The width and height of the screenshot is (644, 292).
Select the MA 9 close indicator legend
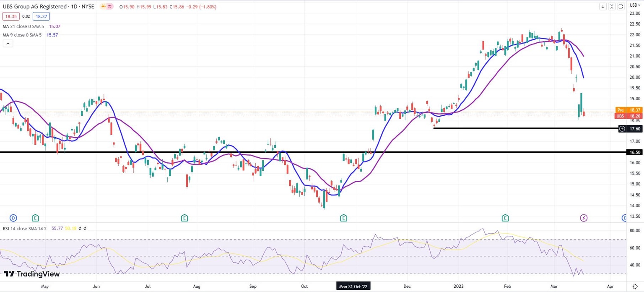point(22,35)
